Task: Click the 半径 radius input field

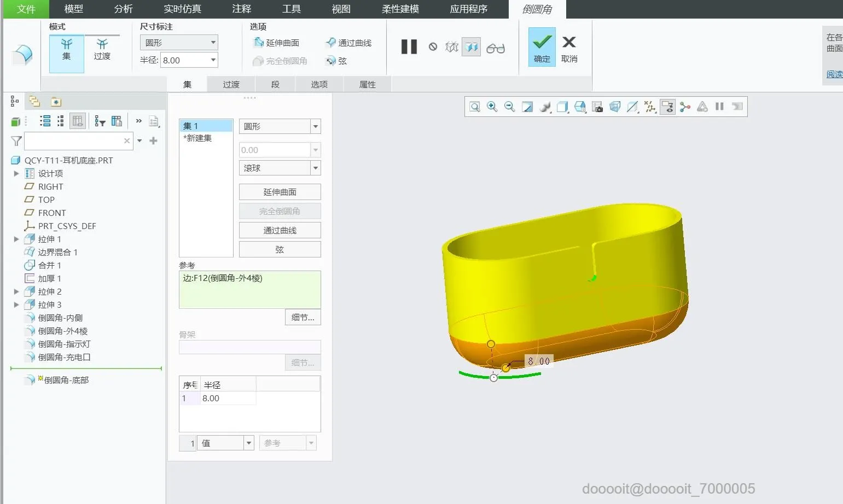Action: tap(184, 60)
